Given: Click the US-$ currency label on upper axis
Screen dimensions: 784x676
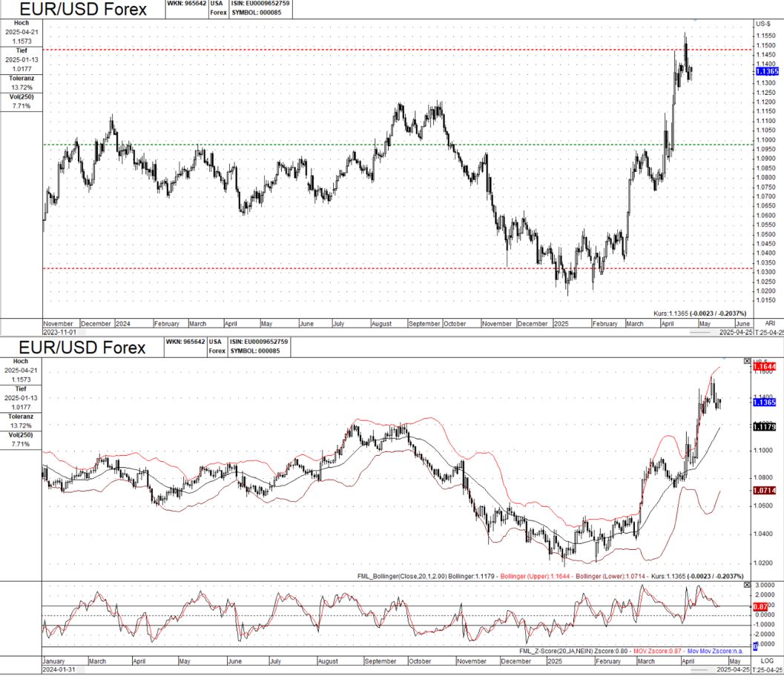Looking at the screenshot, I should pos(763,24).
